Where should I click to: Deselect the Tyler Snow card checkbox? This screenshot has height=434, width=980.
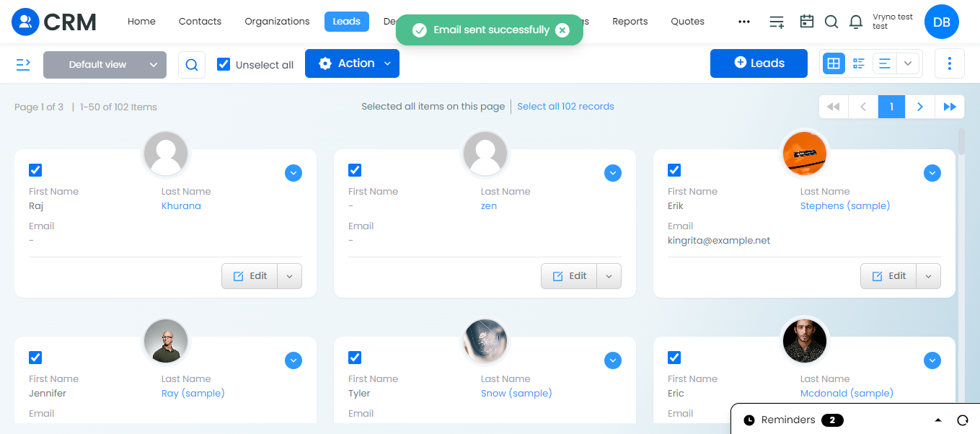pos(355,358)
